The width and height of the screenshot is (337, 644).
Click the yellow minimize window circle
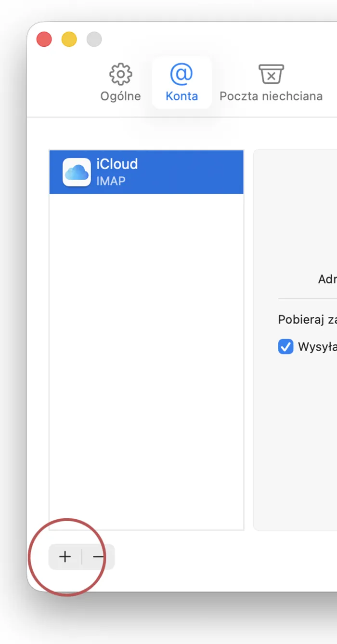pyautogui.click(x=69, y=39)
